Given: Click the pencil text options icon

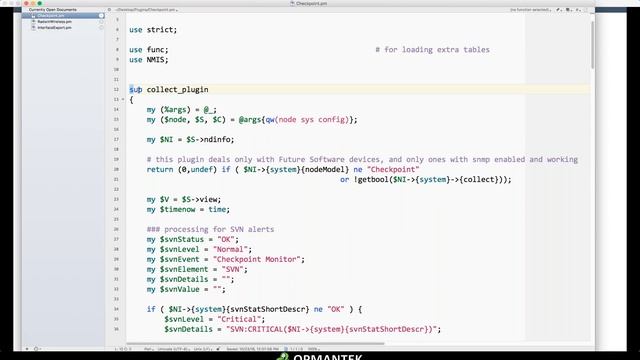Looking at the screenshot, I should point(558,9).
